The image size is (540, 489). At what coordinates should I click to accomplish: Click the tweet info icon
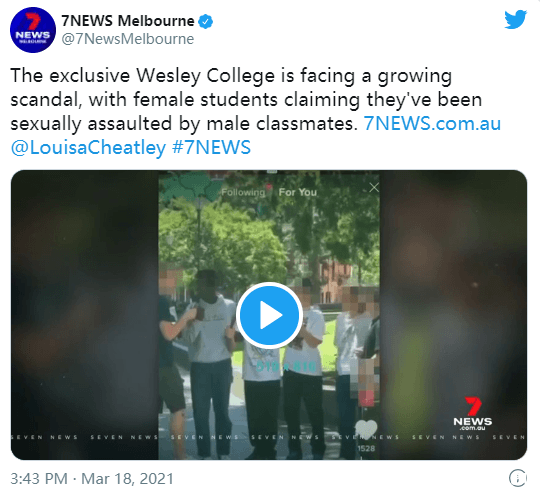pos(517,478)
